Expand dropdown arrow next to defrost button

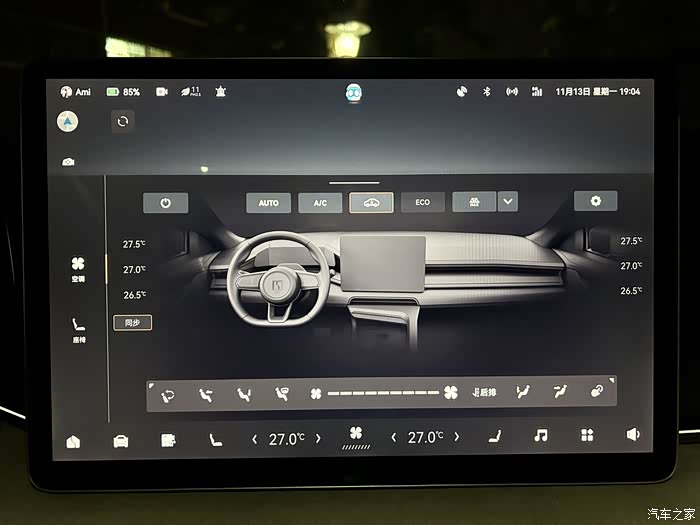pyautogui.click(x=508, y=201)
